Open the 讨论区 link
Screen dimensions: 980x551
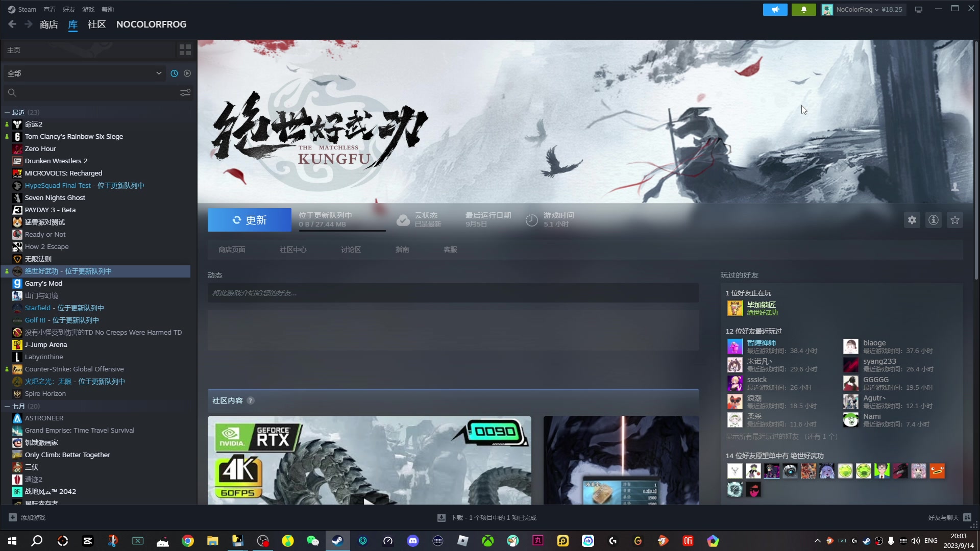[351, 249]
